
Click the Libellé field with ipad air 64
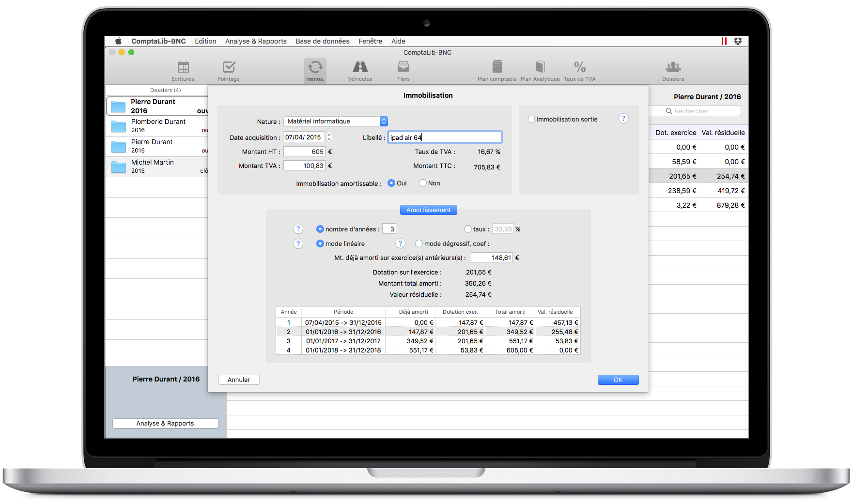pyautogui.click(x=445, y=137)
